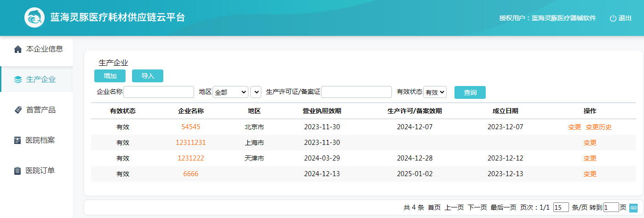Click the 查询 search button
The width and height of the screenshot is (644, 218).
click(470, 92)
